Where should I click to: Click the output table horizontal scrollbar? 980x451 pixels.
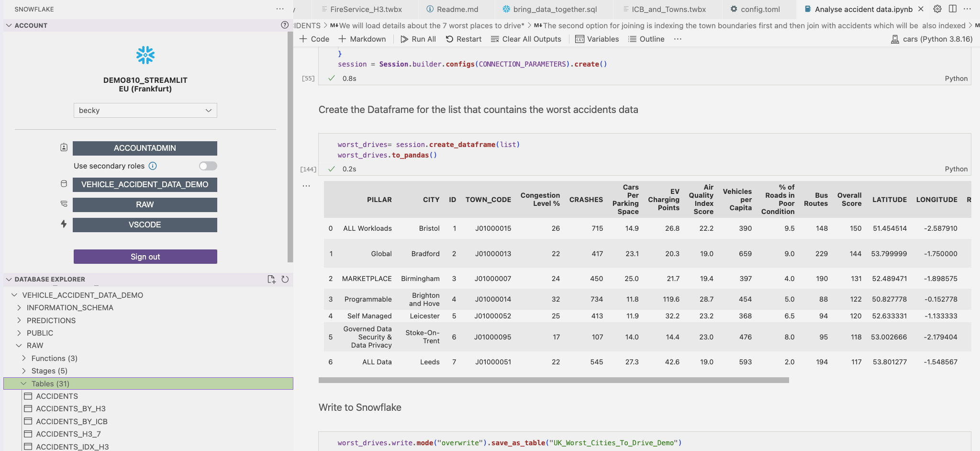coord(553,380)
